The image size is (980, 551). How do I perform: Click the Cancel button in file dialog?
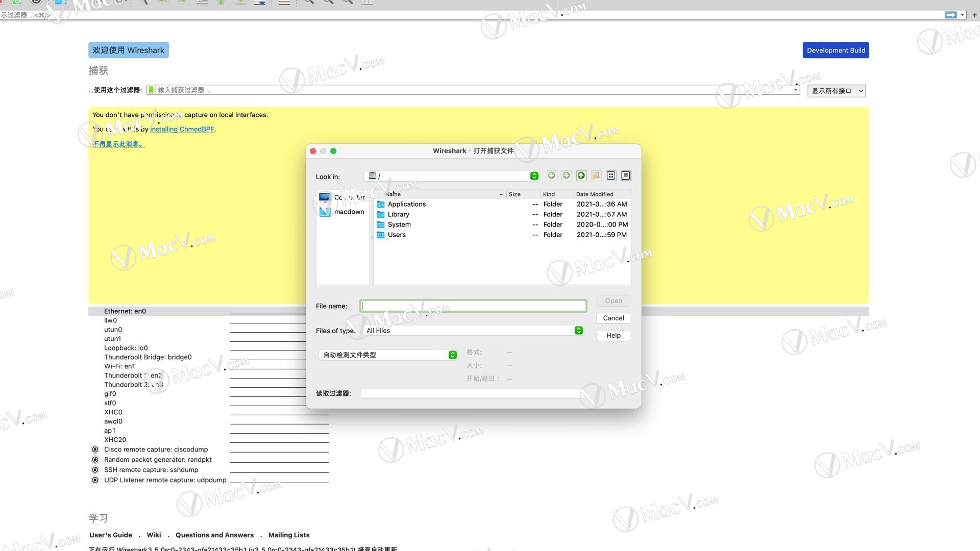[x=612, y=317]
